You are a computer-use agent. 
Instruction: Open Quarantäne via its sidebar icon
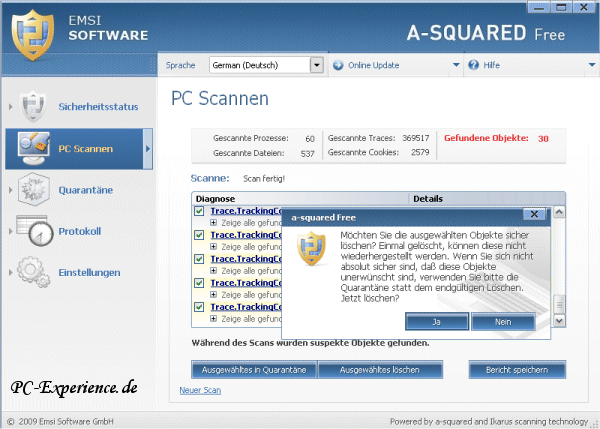click(x=33, y=190)
